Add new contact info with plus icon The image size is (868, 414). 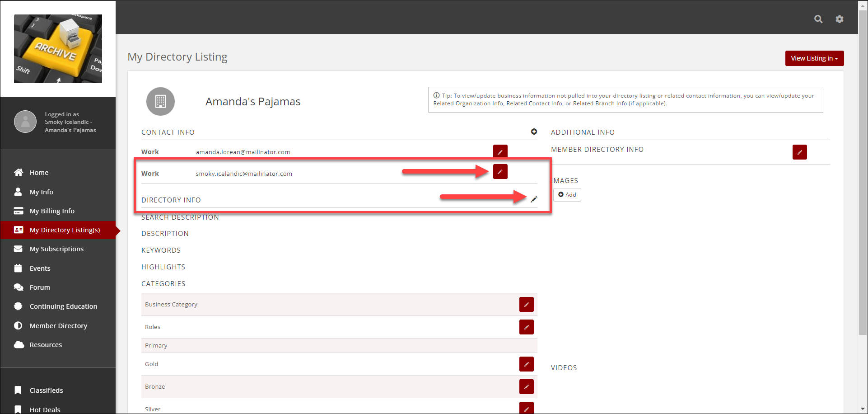click(x=534, y=132)
